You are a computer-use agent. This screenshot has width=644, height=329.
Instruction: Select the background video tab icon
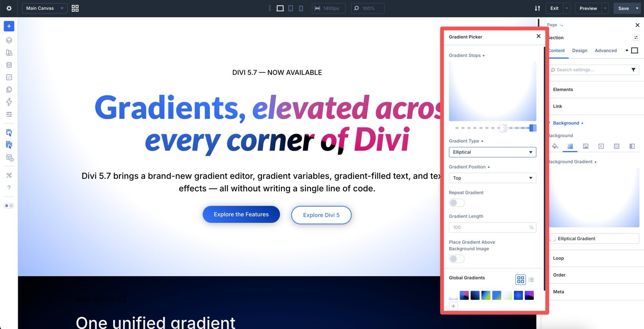click(601, 146)
